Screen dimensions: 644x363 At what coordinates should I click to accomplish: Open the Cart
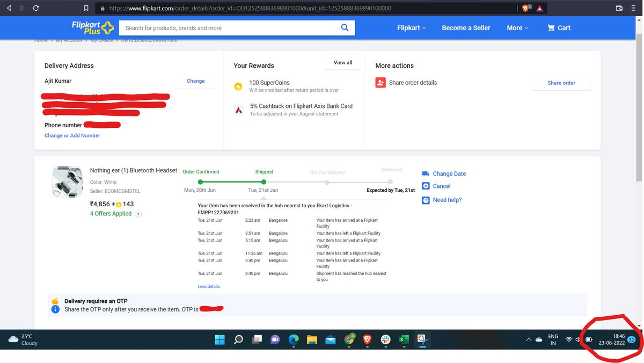point(559,28)
